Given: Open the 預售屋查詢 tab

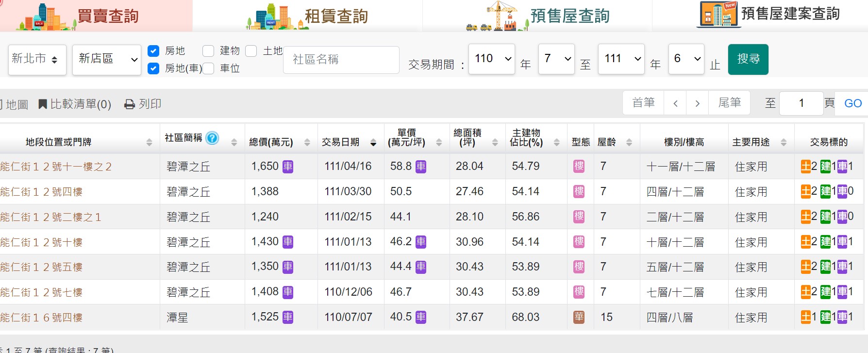Looking at the screenshot, I should point(537,16).
